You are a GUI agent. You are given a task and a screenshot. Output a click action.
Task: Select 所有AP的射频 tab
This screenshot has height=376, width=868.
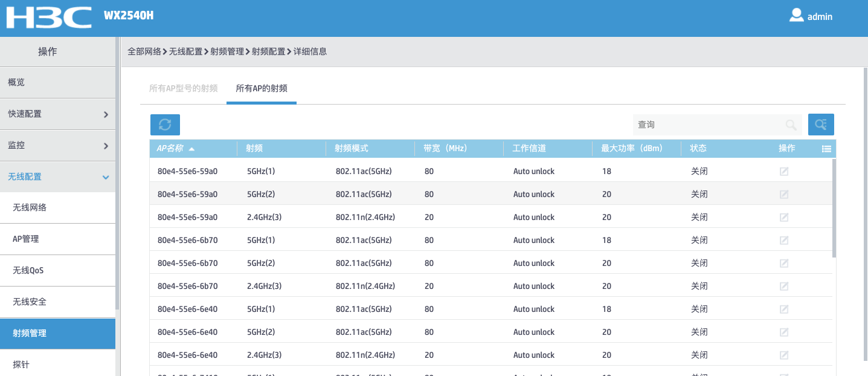click(262, 88)
